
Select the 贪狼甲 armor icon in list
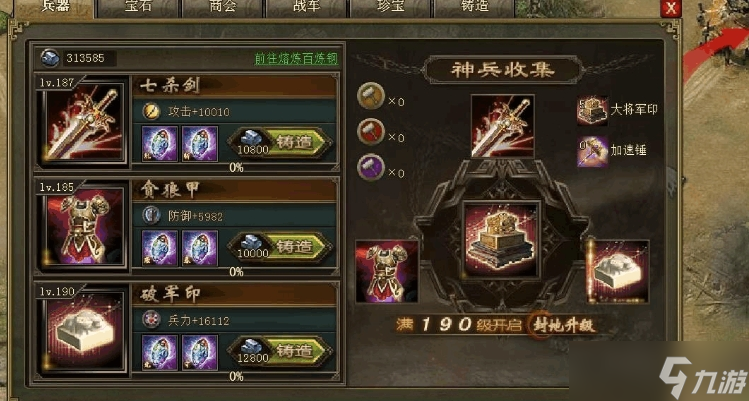coord(83,227)
